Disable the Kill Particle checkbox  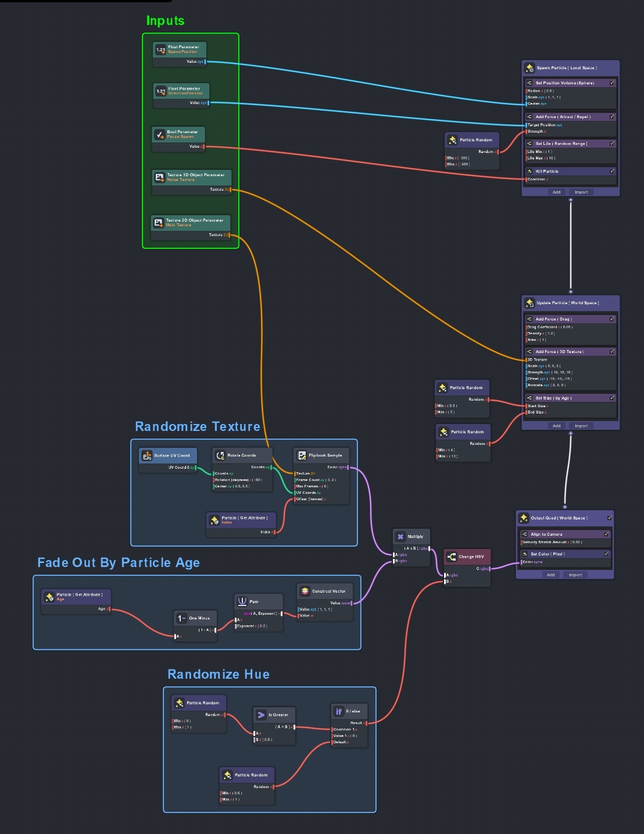point(612,171)
